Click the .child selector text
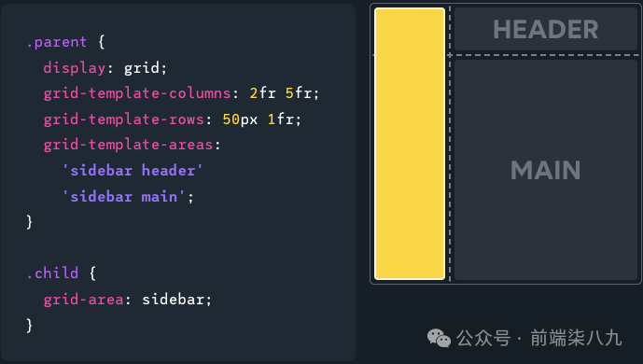This screenshot has height=364, width=643. (x=52, y=273)
